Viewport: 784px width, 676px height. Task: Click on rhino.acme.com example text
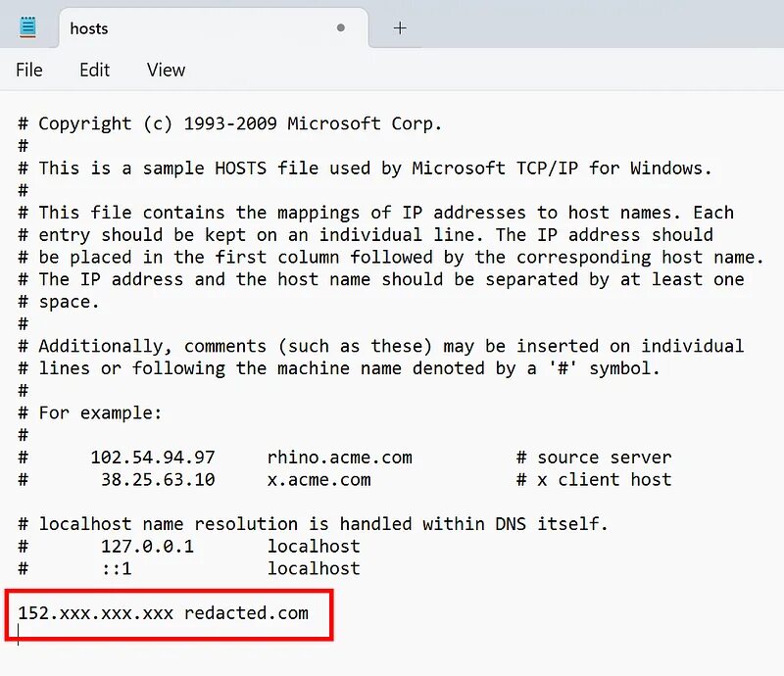(x=339, y=458)
